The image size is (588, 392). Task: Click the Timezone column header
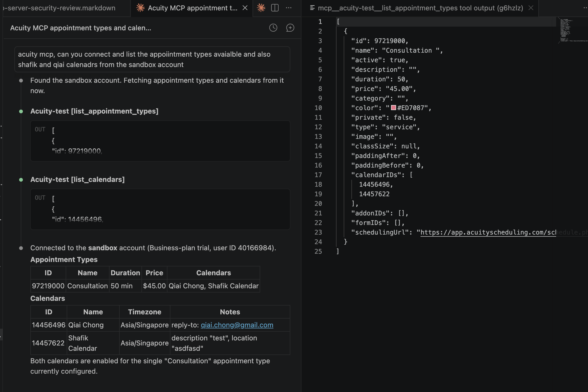pyautogui.click(x=145, y=312)
